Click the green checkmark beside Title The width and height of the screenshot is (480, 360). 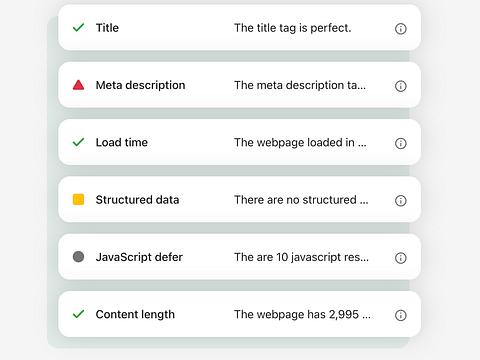click(x=78, y=28)
